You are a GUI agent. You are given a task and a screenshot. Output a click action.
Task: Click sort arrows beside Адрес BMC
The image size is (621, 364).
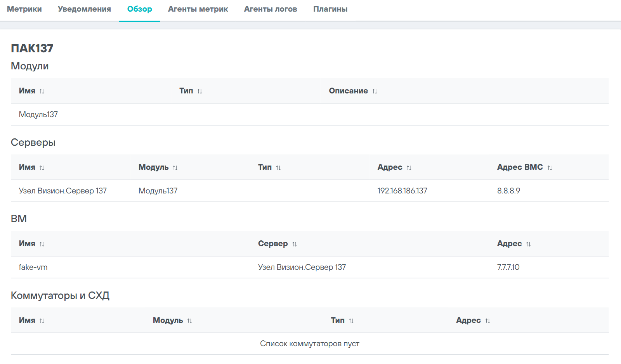(x=550, y=168)
